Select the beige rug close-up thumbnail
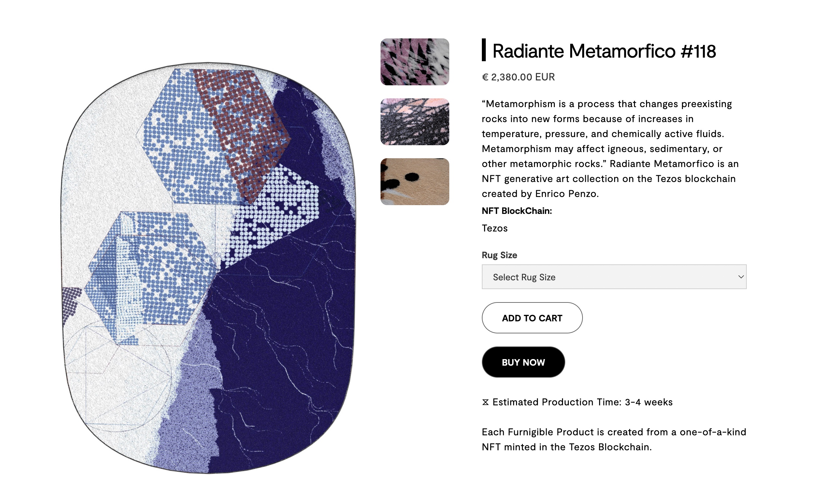 pos(415,181)
